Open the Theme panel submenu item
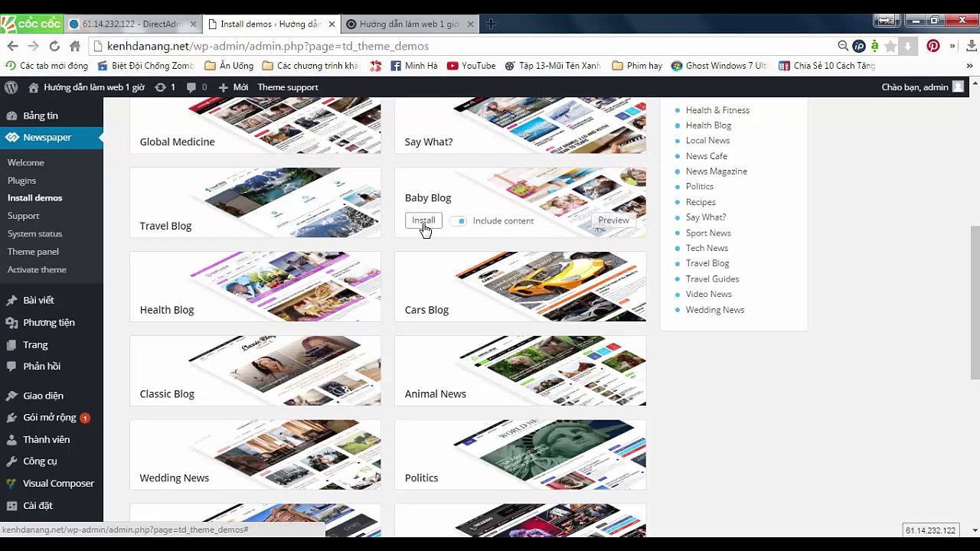 click(33, 252)
